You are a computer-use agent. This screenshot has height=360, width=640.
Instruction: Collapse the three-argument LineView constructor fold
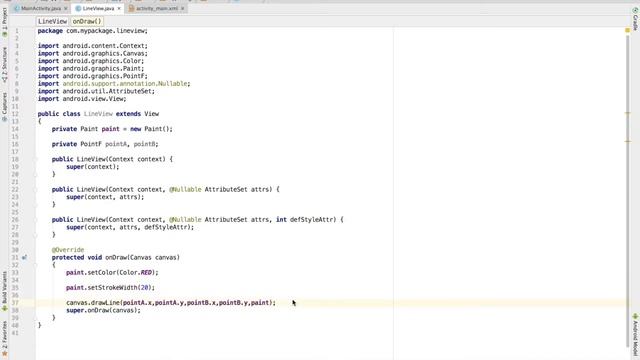tap(36, 220)
